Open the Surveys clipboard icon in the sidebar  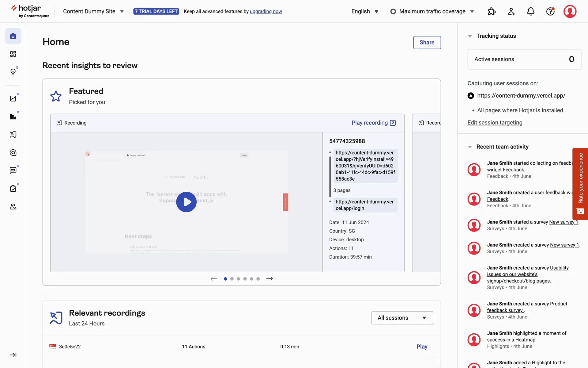pos(13,189)
